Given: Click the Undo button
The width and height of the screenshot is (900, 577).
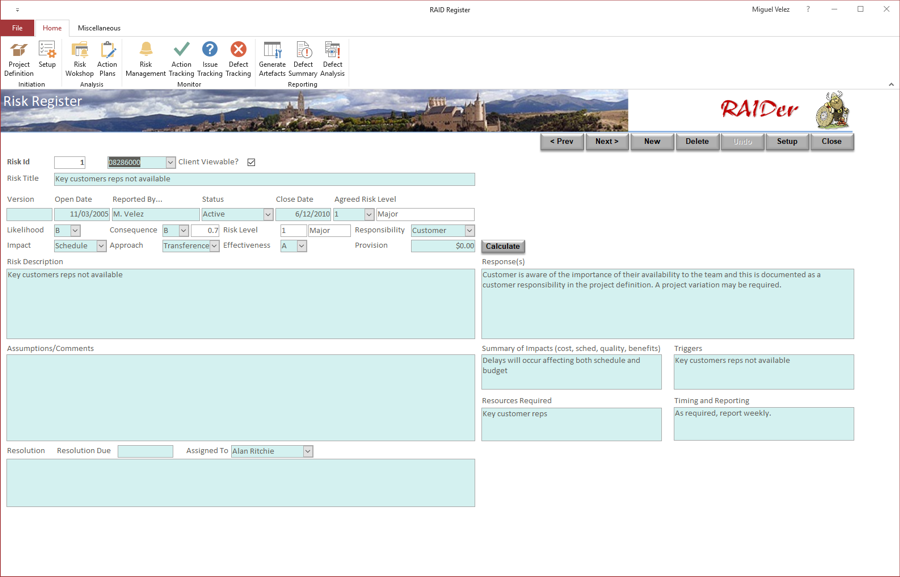Looking at the screenshot, I should coord(742,141).
